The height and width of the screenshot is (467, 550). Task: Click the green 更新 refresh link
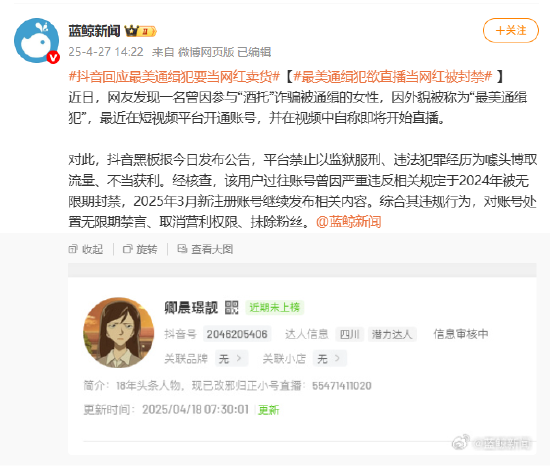(x=269, y=410)
